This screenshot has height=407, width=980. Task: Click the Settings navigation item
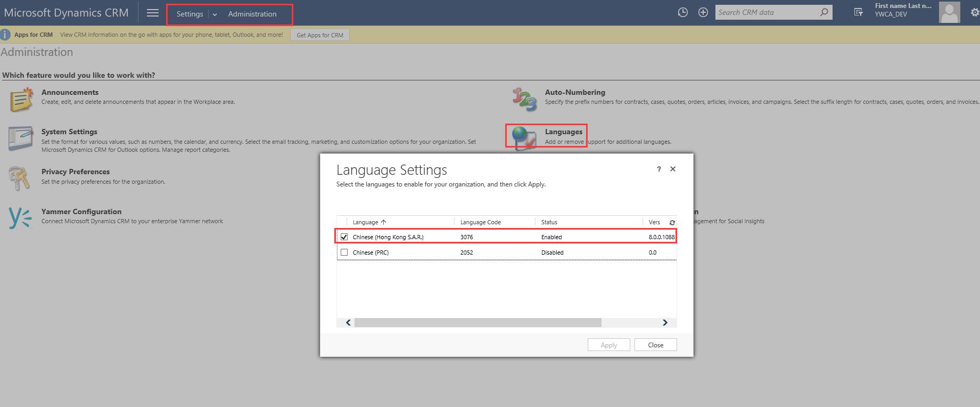190,14
